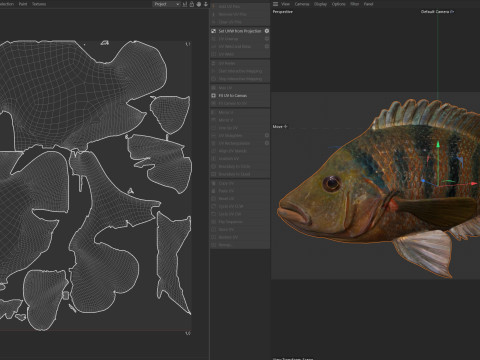Image resolution: width=480 pixels, height=360 pixels.
Task: Click the first icon right of Project dropdown
Action: tap(185, 4)
